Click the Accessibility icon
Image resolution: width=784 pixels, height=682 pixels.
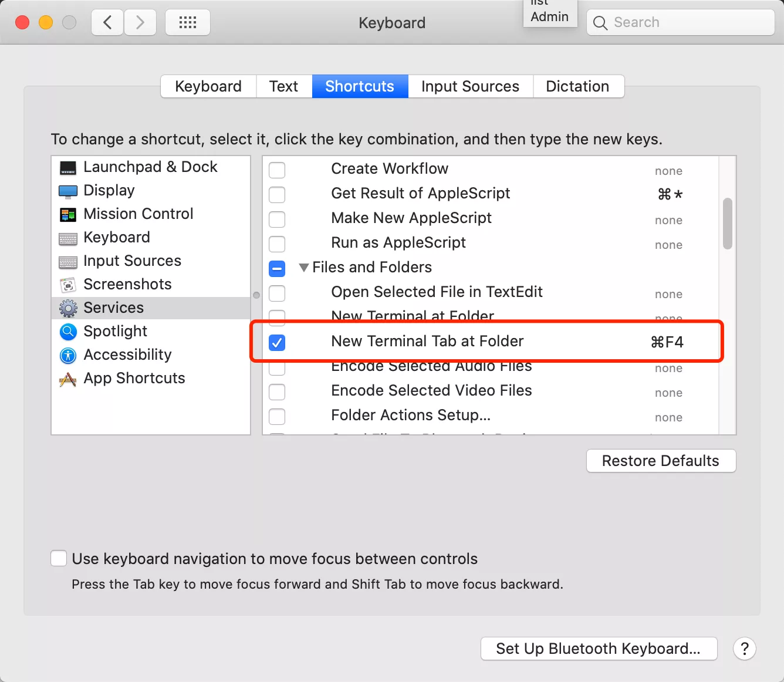(68, 356)
